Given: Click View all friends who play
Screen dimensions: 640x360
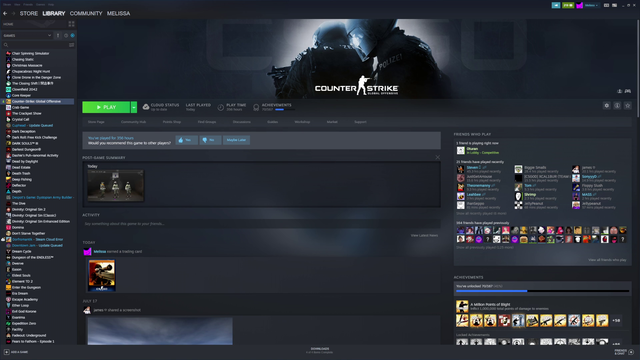Looking at the screenshot, I should click(x=607, y=260).
